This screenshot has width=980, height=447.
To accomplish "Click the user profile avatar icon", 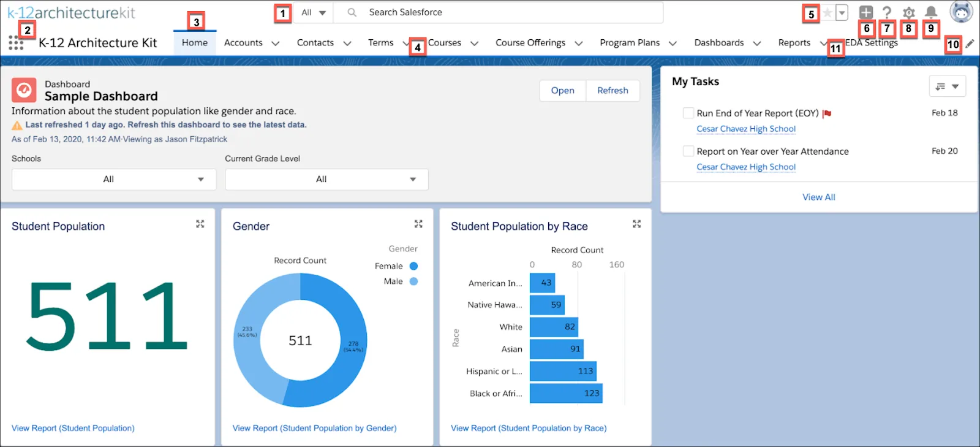I will pos(961,12).
